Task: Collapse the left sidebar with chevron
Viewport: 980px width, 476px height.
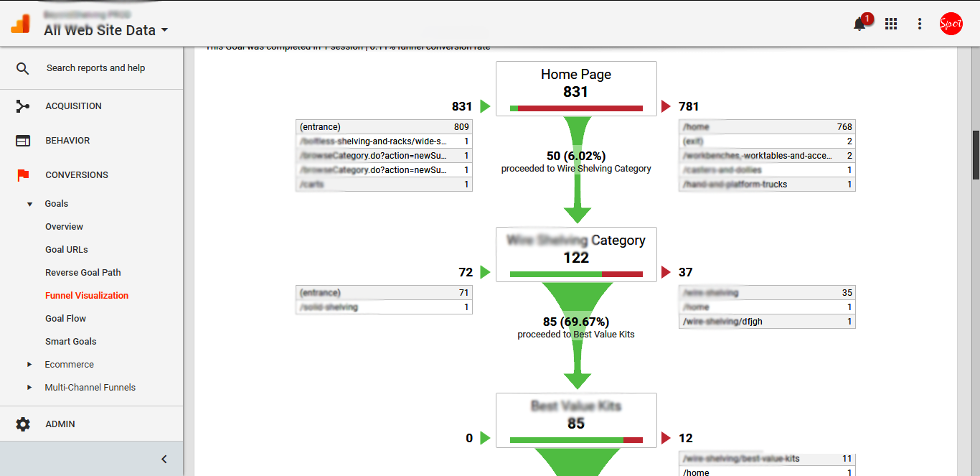Action: coord(164,459)
